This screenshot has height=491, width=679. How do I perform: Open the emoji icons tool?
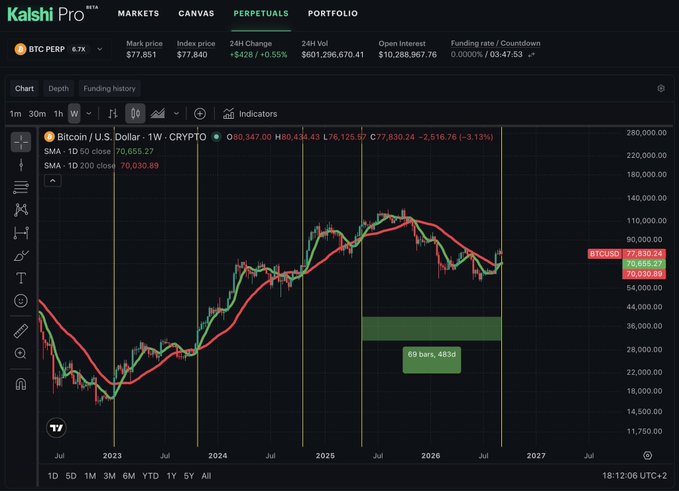point(21,300)
